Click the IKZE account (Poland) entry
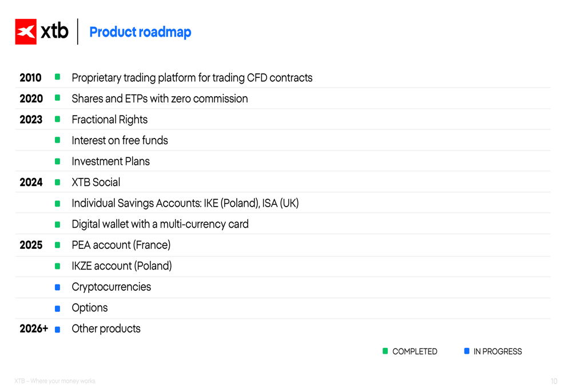 [121, 266]
